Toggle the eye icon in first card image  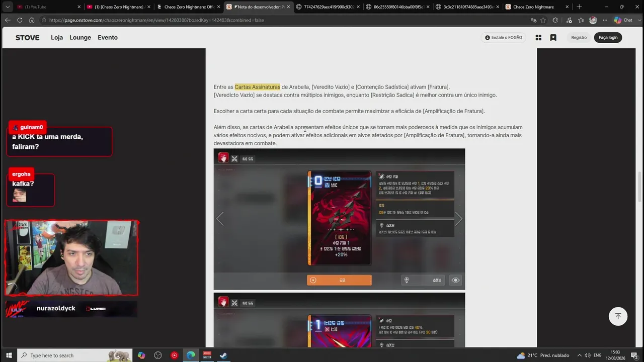[x=455, y=280]
